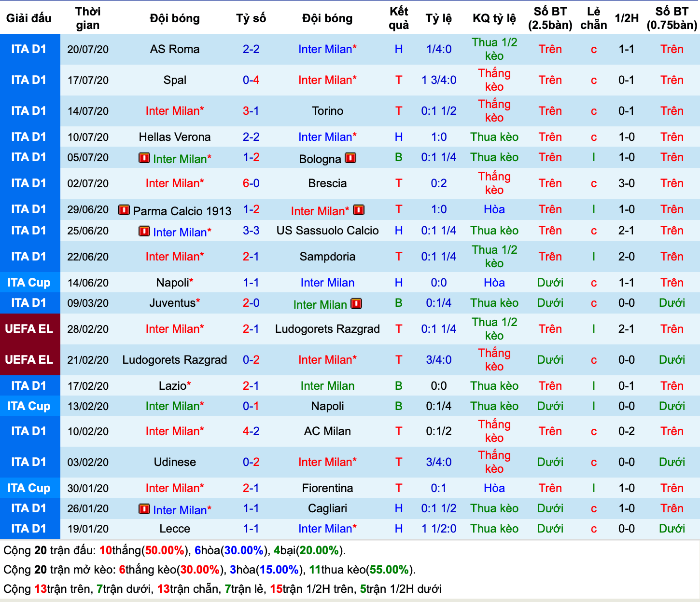Screen dimensions: 700x602
Task: Click the date 19/01/20
Action: click(x=88, y=529)
